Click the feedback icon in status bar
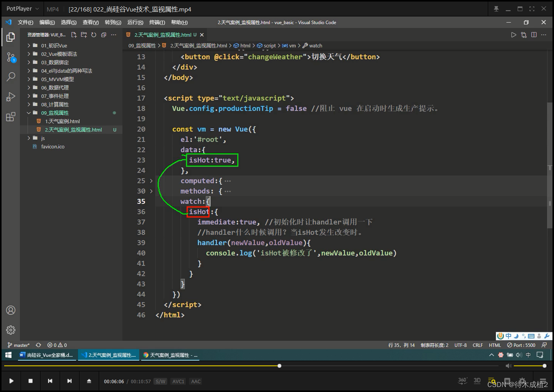 (544, 345)
